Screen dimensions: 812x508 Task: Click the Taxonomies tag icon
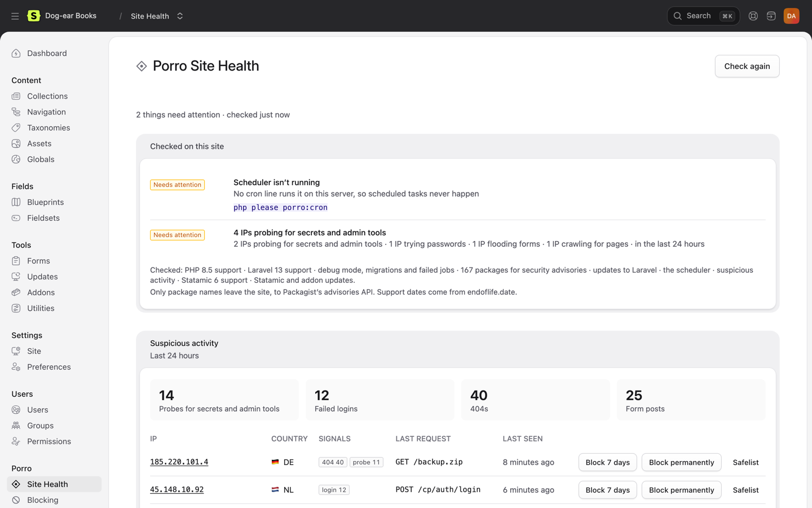click(x=16, y=128)
